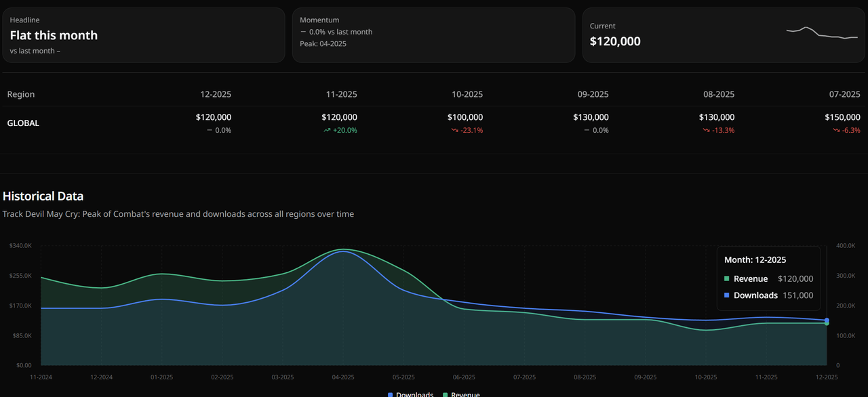Click the dash icon in the Momentum card
The image size is (868, 397).
[303, 32]
